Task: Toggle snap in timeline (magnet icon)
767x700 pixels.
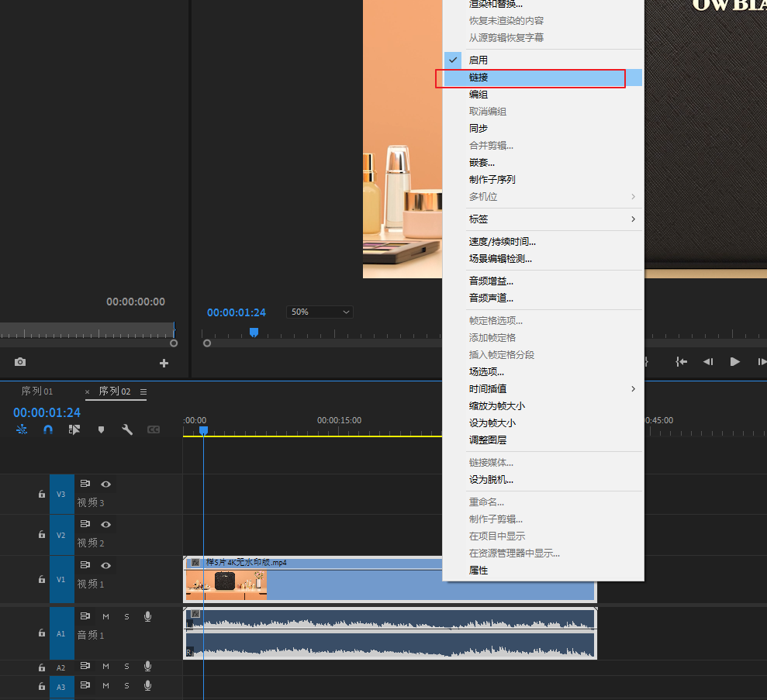Action: pos(48,429)
